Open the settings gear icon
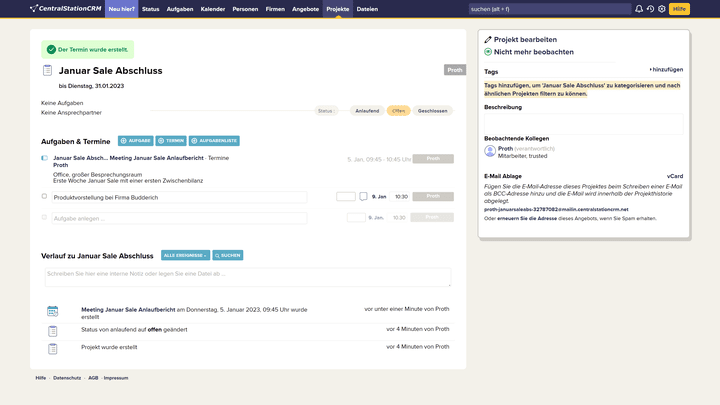Screen dimensions: 720x405 click(661, 9)
